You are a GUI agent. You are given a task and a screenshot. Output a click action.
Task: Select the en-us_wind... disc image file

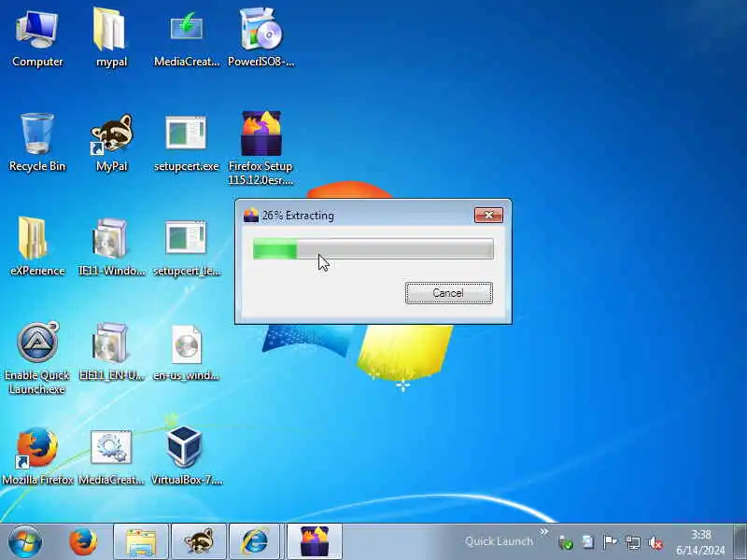click(186, 352)
